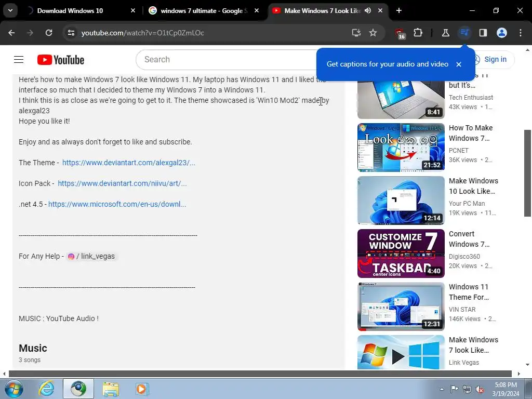
Task: Click the scroll-down arrow on vertical scrollbar
Action: coord(527,365)
